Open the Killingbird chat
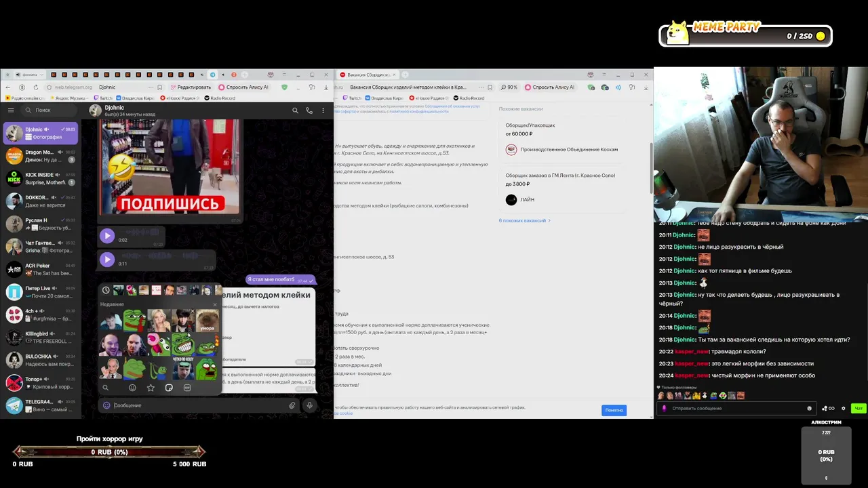This screenshot has height=488, width=868. (41, 338)
